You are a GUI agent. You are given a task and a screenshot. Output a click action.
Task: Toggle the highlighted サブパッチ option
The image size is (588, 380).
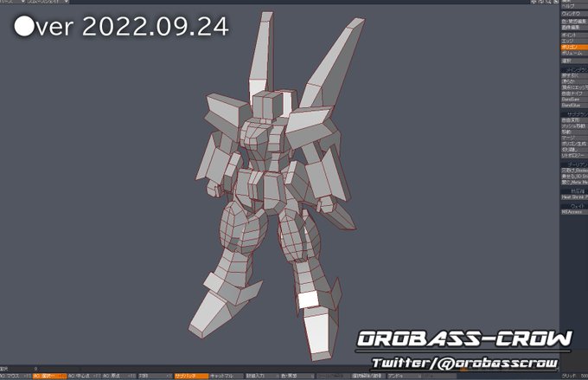[191, 376]
